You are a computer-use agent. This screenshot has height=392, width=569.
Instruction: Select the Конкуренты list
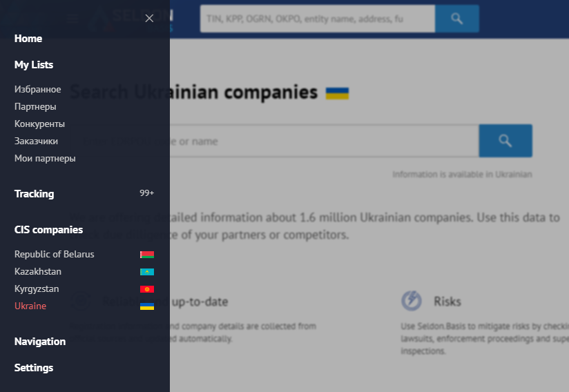pos(39,124)
